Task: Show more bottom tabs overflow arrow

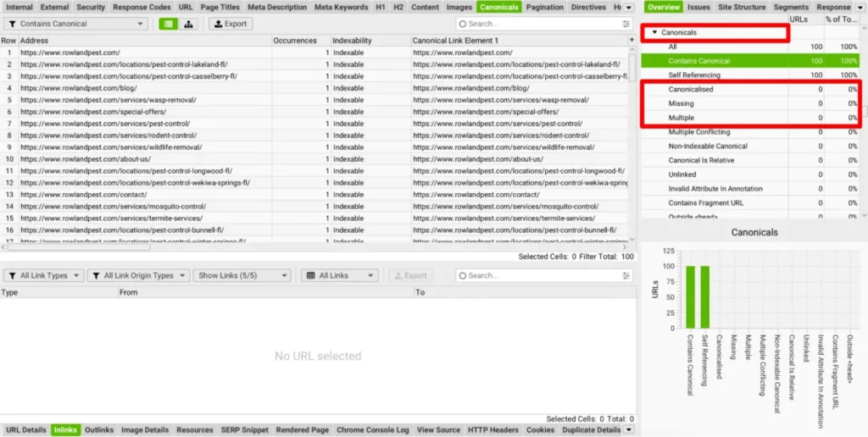Action: [628, 430]
